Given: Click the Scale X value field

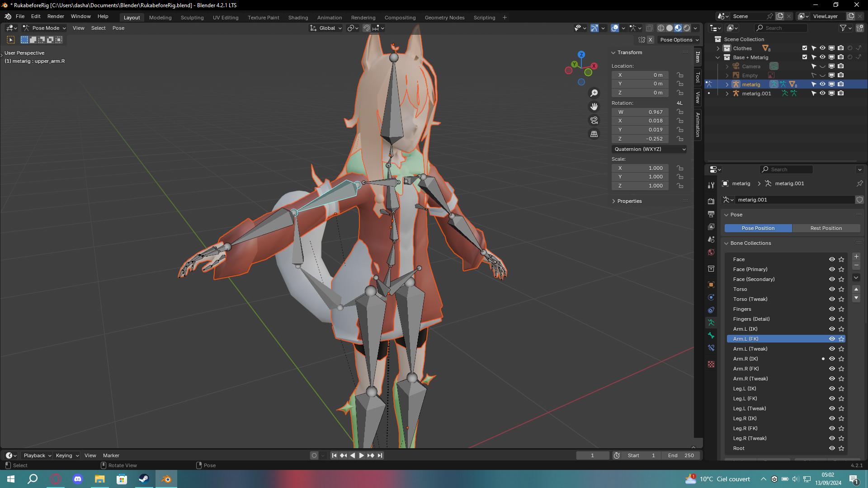Looking at the screenshot, I should [640, 168].
